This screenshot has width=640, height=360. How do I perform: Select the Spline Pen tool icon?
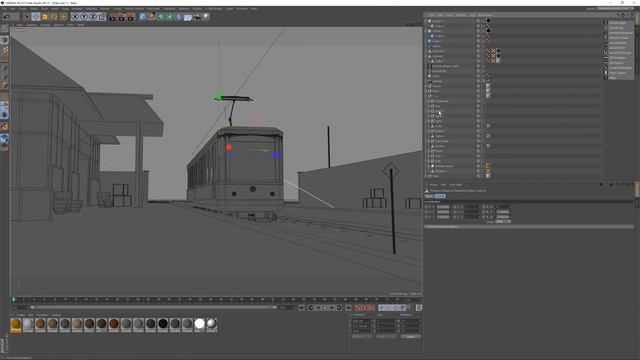point(151,17)
